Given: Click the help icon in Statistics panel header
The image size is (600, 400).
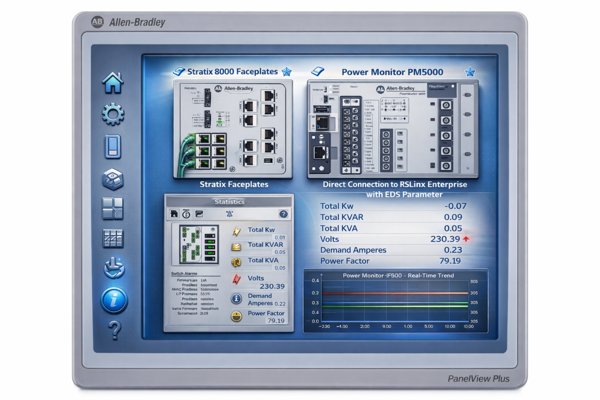Looking at the screenshot, I should 283,214.
